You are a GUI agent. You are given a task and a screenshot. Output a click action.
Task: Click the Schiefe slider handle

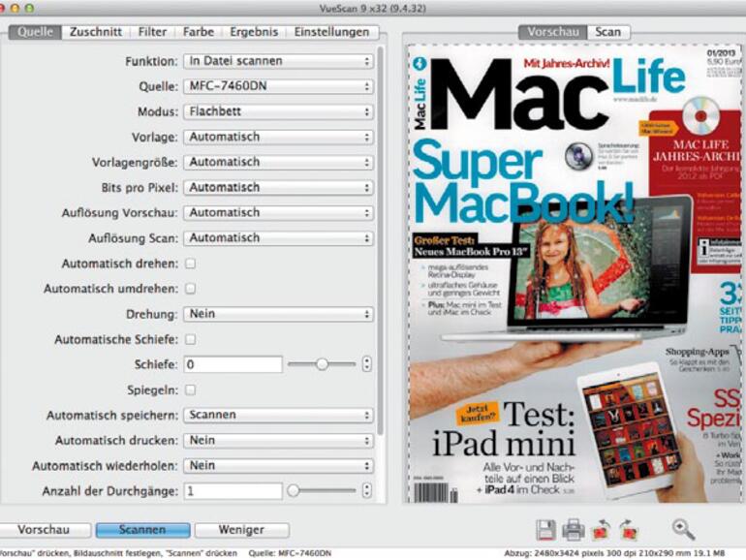click(x=322, y=364)
